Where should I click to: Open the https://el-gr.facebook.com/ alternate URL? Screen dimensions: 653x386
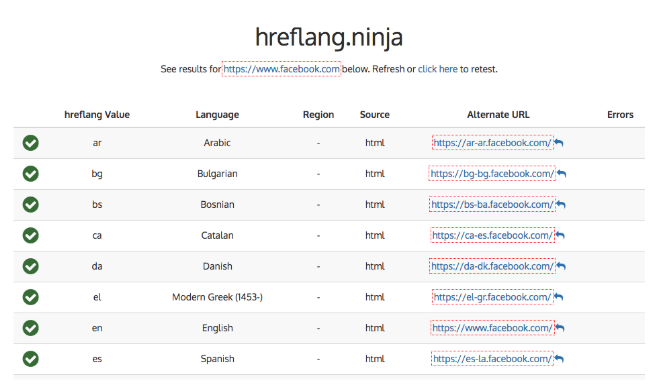point(492,297)
